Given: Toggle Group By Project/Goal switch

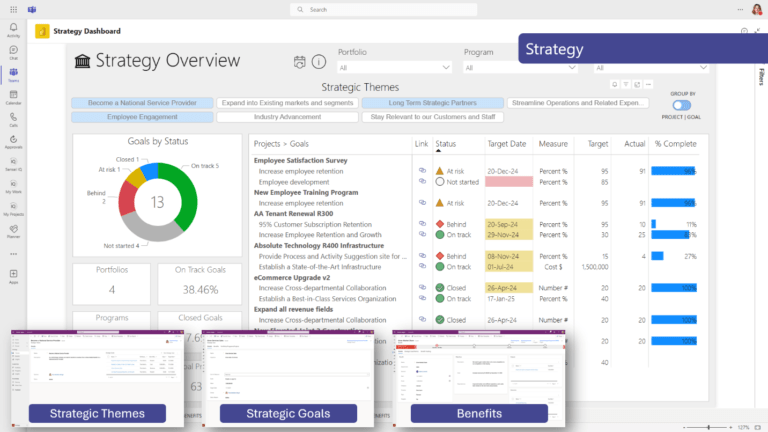Looking at the screenshot, I should coord(681,105).
